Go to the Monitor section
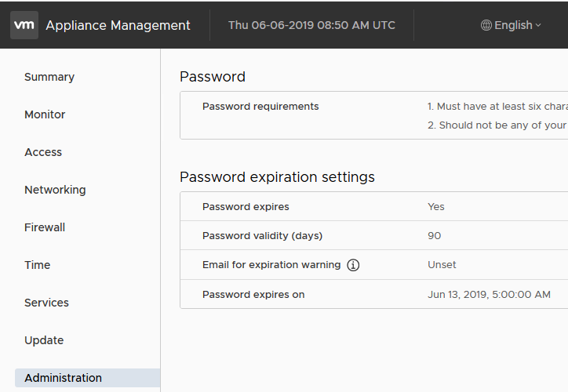The image size is (568, 392). (45, 114)
